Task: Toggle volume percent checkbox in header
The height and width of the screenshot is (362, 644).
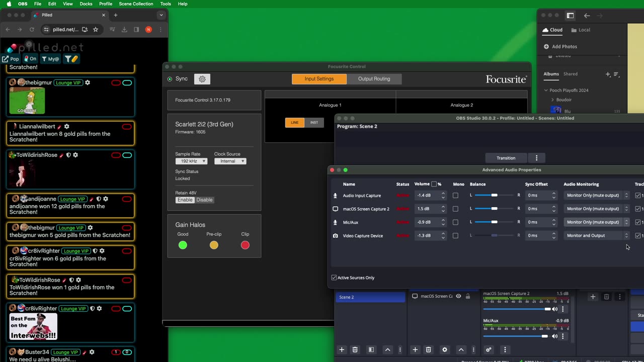Action: click(434, 184)
